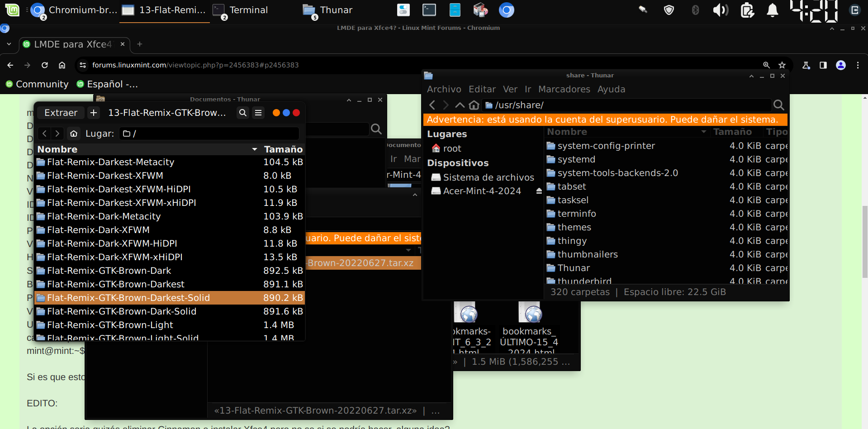Open the Chrome Labs flask icon
The height and width of the screenshot is (429, 868).
pos(806,65)
